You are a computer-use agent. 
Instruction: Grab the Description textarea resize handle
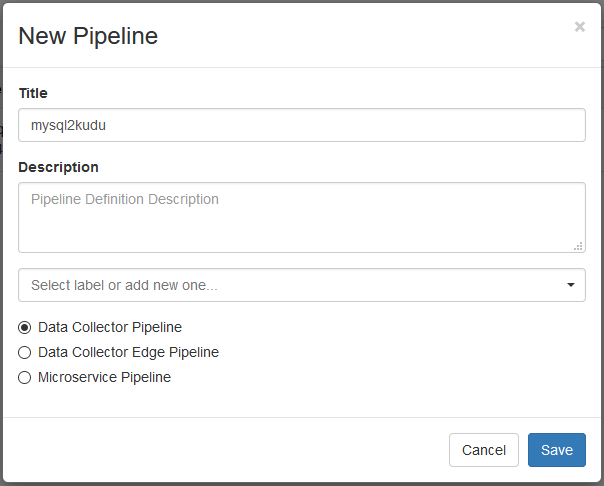578,245
